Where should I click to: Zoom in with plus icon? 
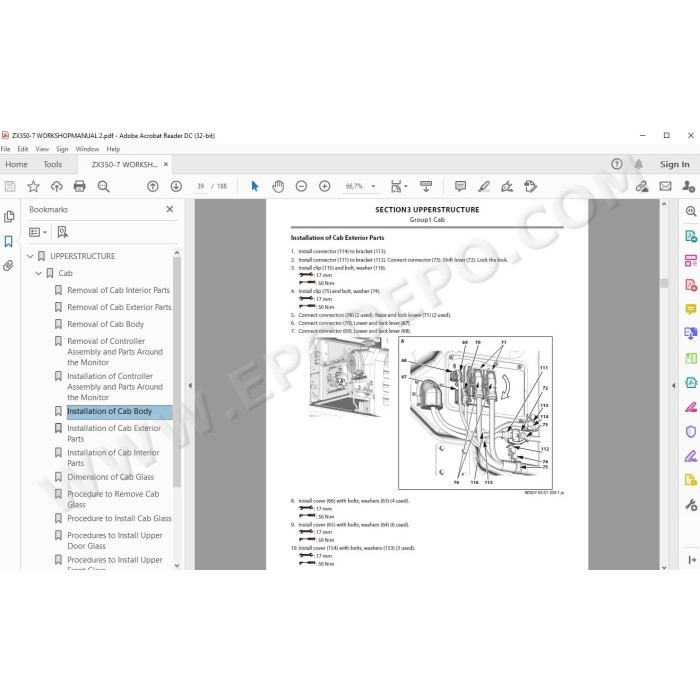(325, 186)
